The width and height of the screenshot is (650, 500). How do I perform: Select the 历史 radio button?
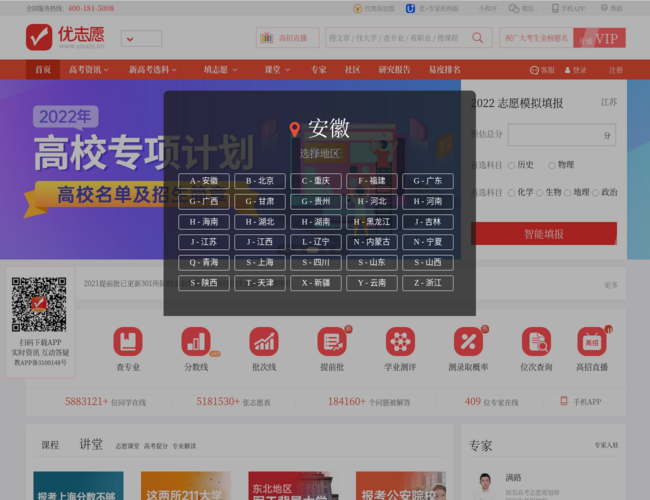(512, 165)
